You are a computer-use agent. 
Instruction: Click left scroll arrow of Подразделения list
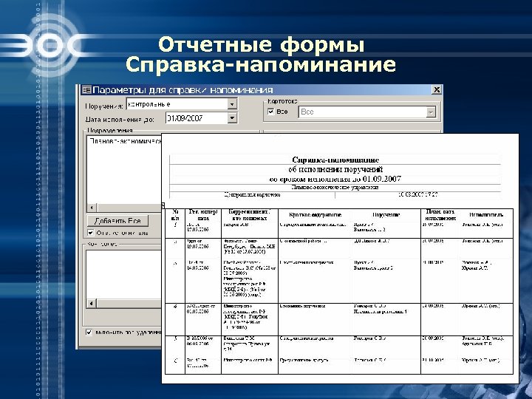(x=92, y=208)
